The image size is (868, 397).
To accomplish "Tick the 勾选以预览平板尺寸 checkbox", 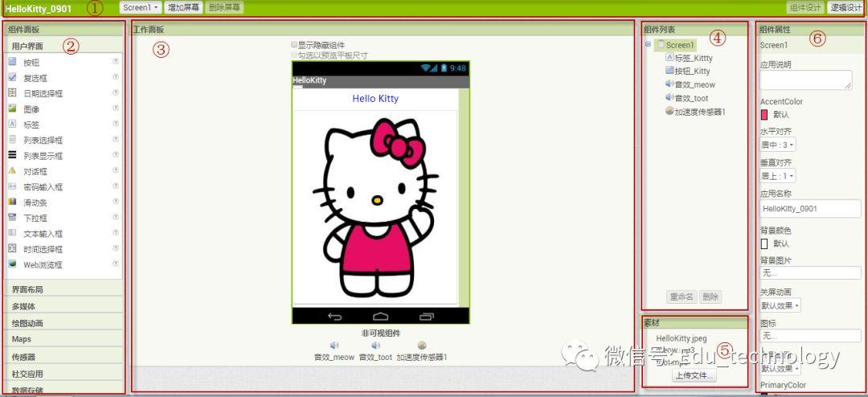I will pos(294,55).
